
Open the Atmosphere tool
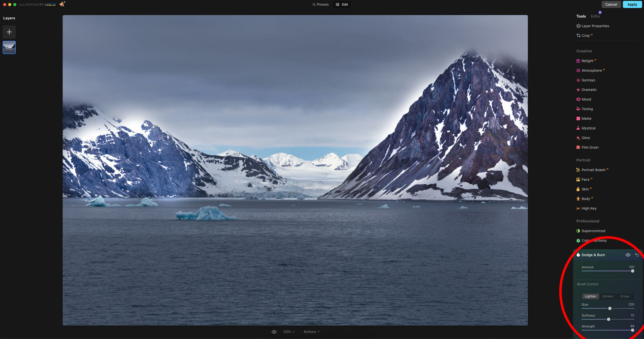tap(591, 71)
